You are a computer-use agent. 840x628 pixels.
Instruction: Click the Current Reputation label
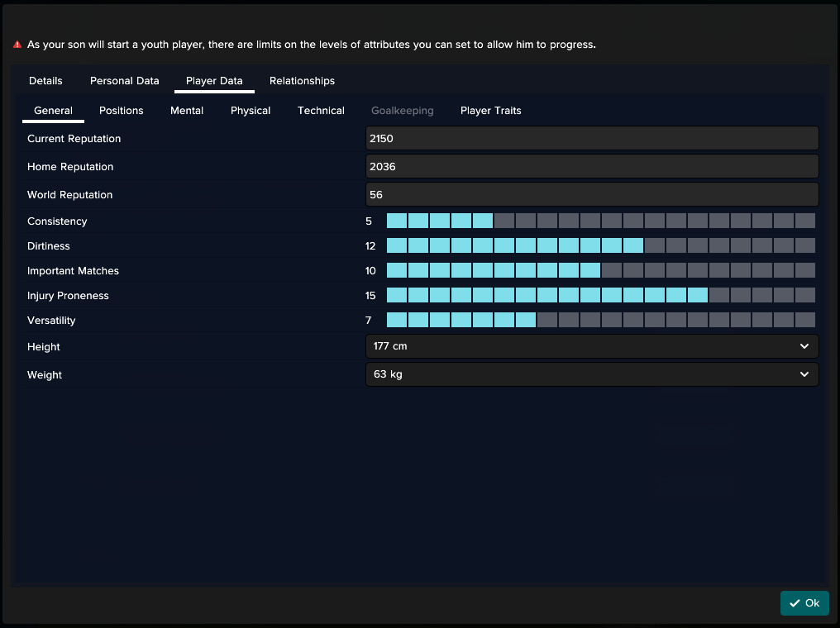click(74, 139)
